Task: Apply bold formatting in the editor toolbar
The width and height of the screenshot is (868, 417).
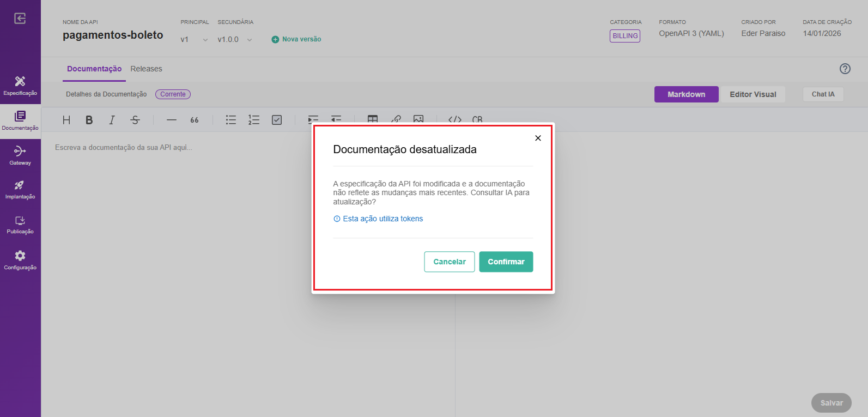Action: click(89, 120)
